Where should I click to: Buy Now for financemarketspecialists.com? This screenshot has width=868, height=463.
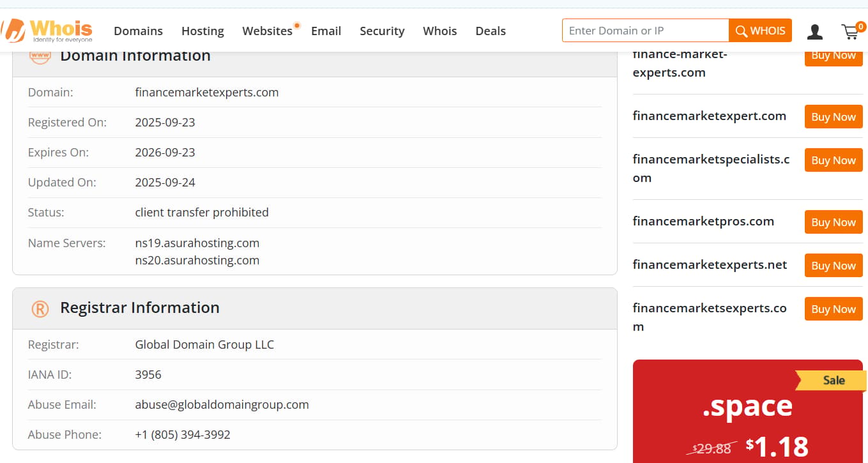(x=834, y=160)
